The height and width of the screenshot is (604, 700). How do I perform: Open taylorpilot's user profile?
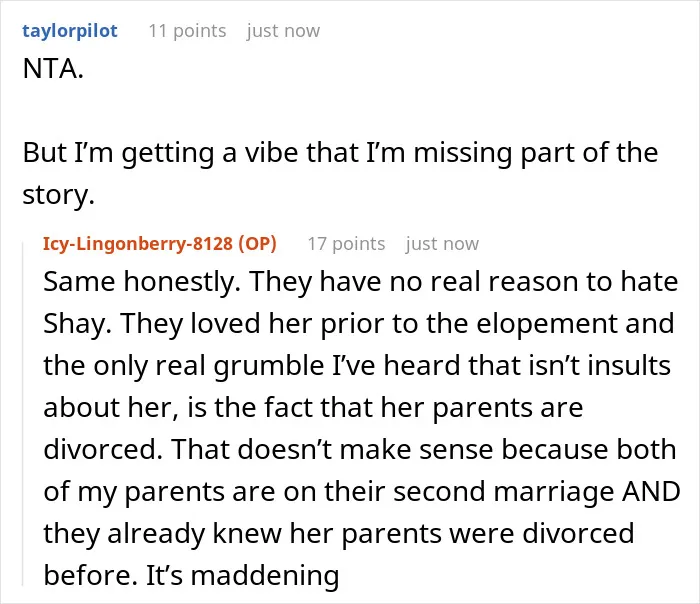click(x=70, y=31)
